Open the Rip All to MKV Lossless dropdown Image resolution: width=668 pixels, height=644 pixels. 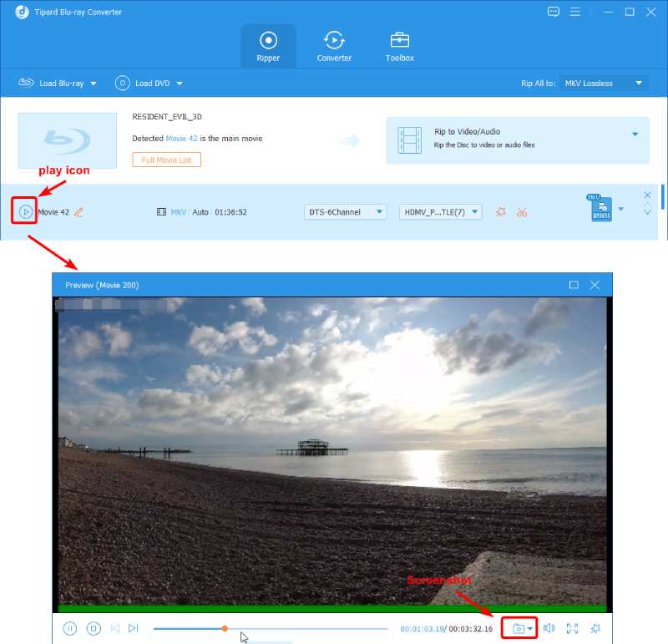pos(603,84)
